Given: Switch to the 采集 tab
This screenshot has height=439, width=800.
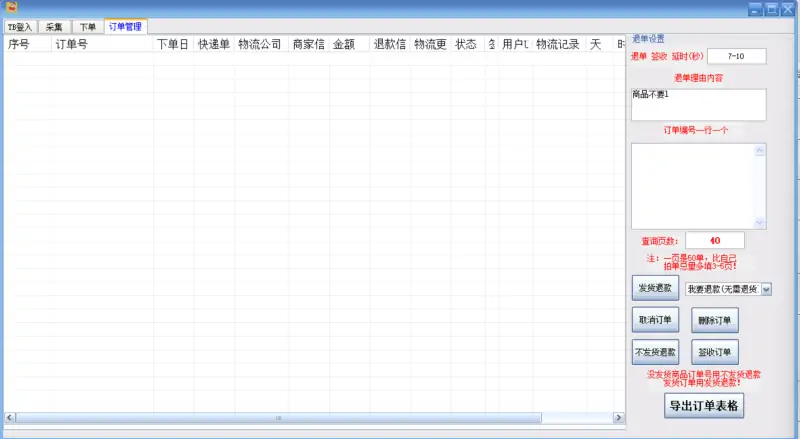Looking at the screenshot, I should click(x=54, y=27).
